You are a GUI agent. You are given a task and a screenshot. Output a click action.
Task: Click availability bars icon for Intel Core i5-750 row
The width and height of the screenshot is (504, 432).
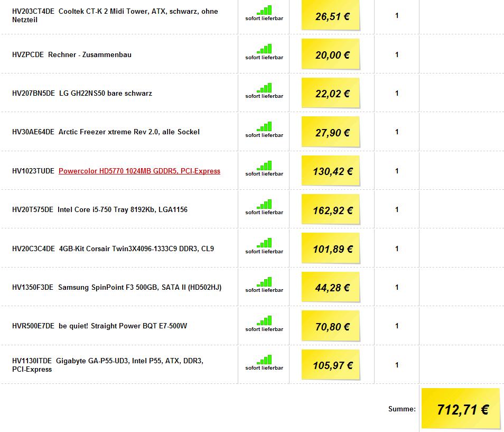pyautogui.click(x=264, y=204)
